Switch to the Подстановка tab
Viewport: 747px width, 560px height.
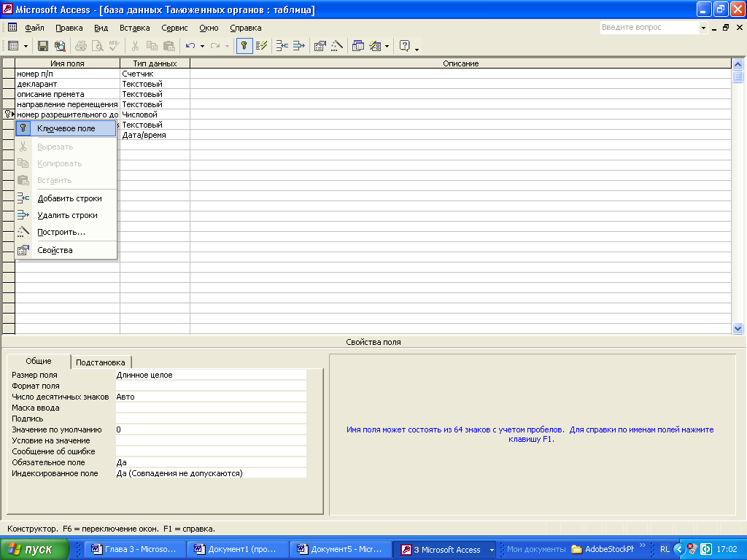point(101,362)
